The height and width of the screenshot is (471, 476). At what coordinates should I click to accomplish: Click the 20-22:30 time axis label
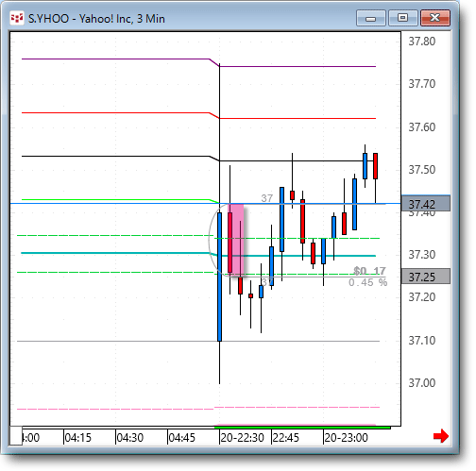coord(242,438)
